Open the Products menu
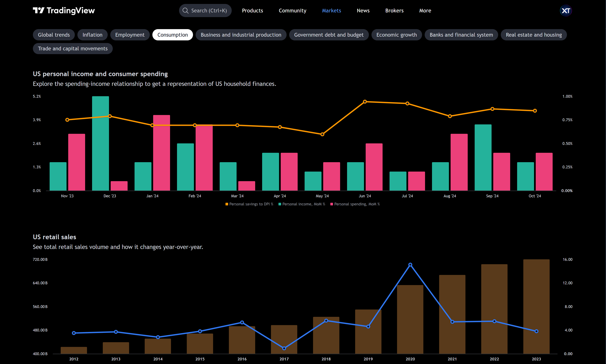This screenshot has height=364, width=606. click(252, 11)
